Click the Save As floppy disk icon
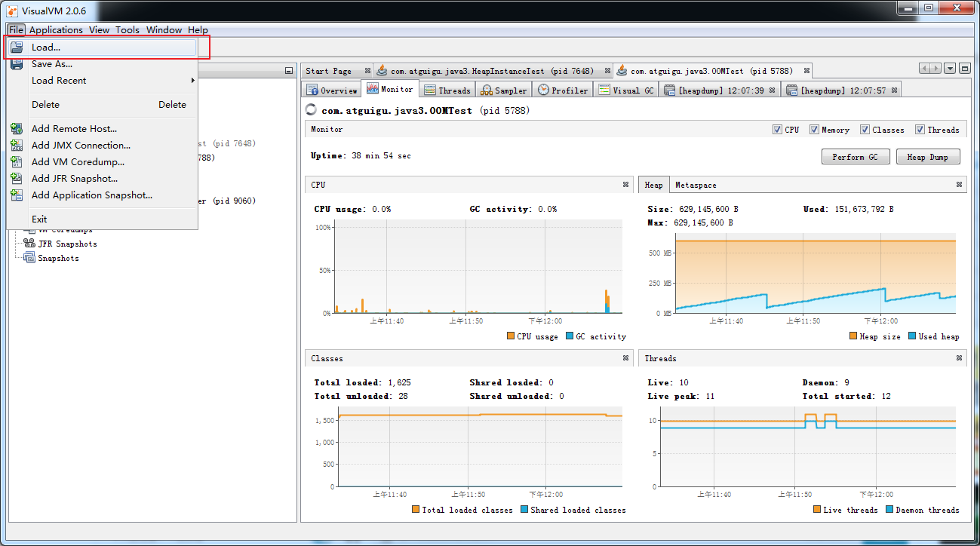 (x=17, y=64)
